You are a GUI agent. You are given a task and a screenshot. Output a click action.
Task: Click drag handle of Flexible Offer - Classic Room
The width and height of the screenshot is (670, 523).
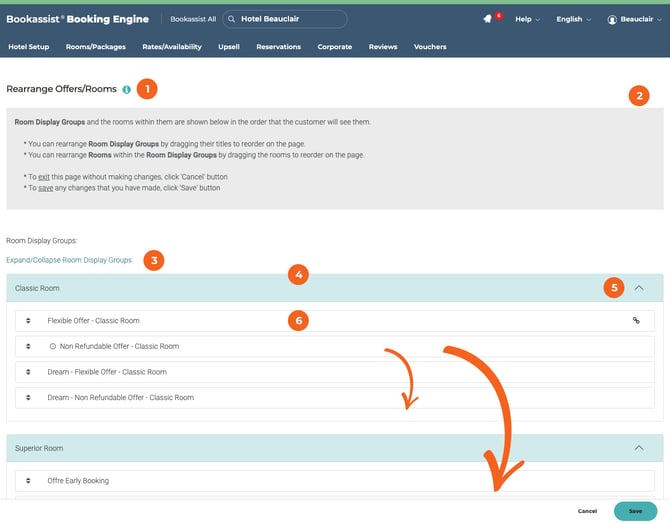28,321
